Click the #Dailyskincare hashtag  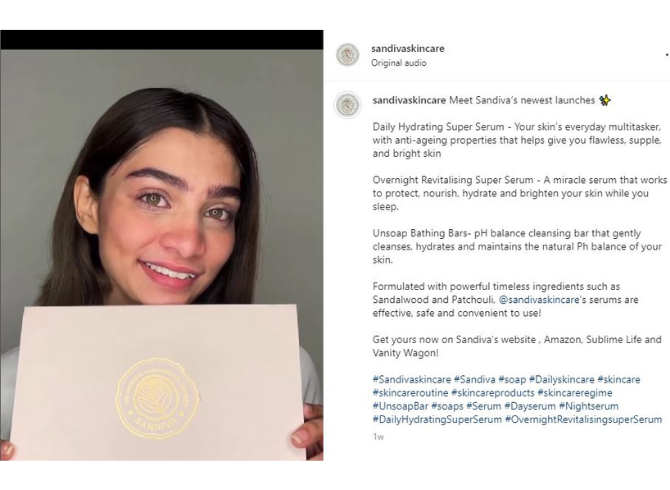point(561,379)
